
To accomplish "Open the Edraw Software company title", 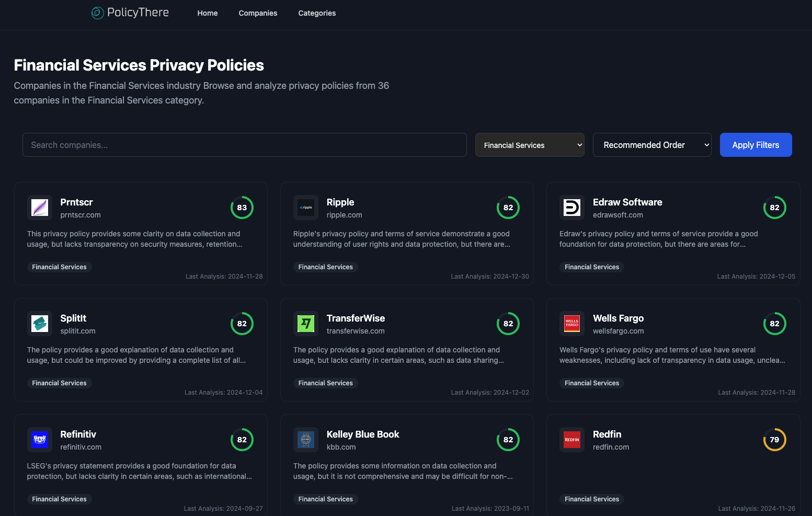I will point(627,202).
